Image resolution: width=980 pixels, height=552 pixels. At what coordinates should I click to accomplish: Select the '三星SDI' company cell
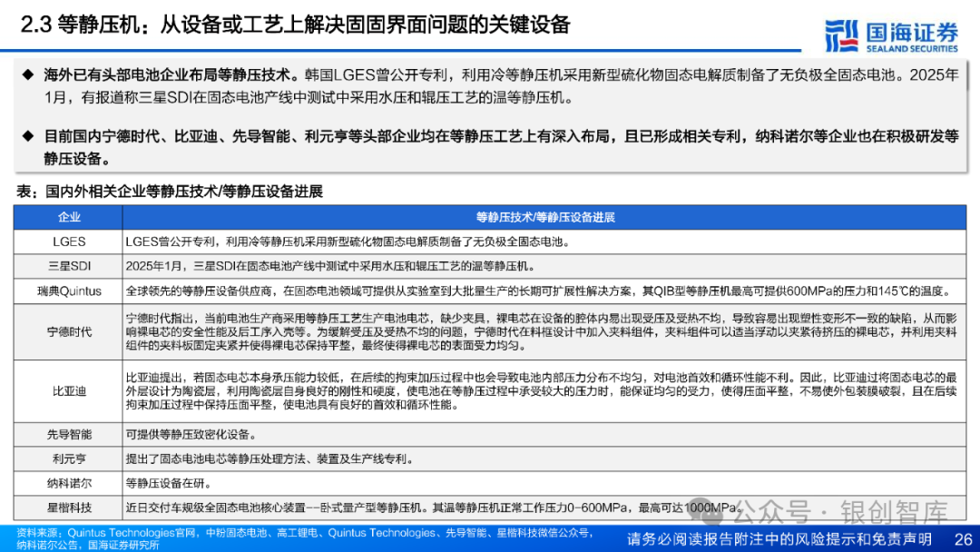pyautogui.click(x=69, y=266)
